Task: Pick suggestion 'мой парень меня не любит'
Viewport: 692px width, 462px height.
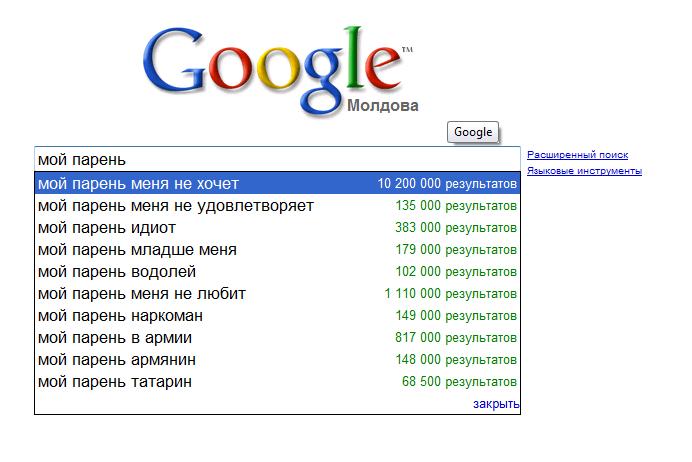Action: pos(277,294)
